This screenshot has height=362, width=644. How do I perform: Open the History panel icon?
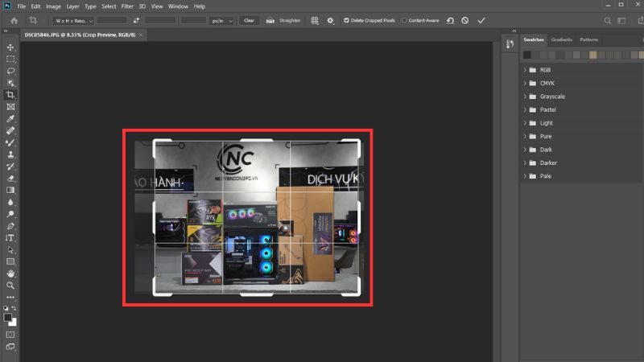509,45
